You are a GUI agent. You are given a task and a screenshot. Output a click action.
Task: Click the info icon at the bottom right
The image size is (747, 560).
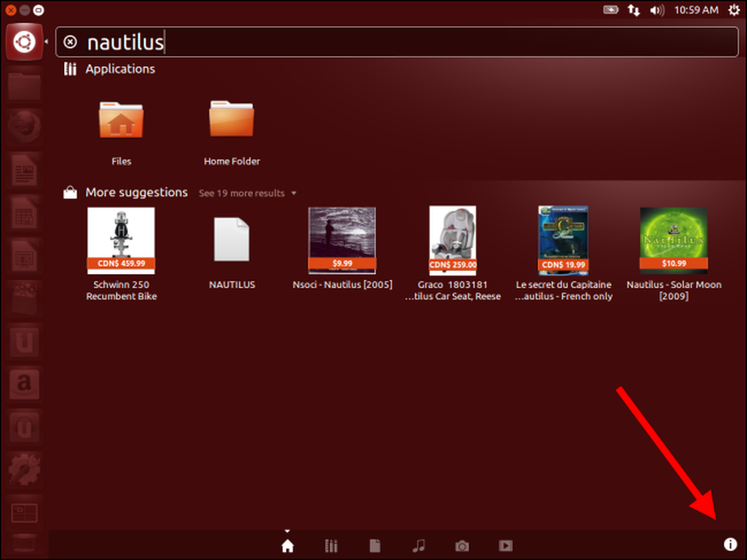click(x=731, y=544)
